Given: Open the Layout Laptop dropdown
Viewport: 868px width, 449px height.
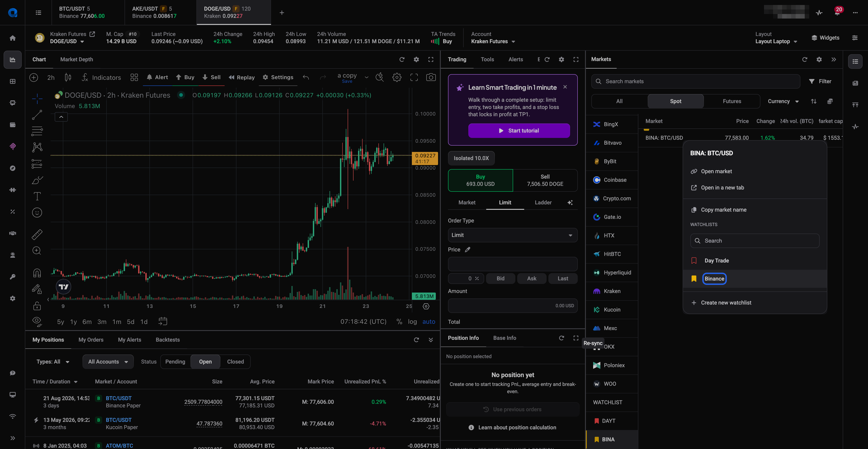Looking at the screenshot, I should click(776, 41).
